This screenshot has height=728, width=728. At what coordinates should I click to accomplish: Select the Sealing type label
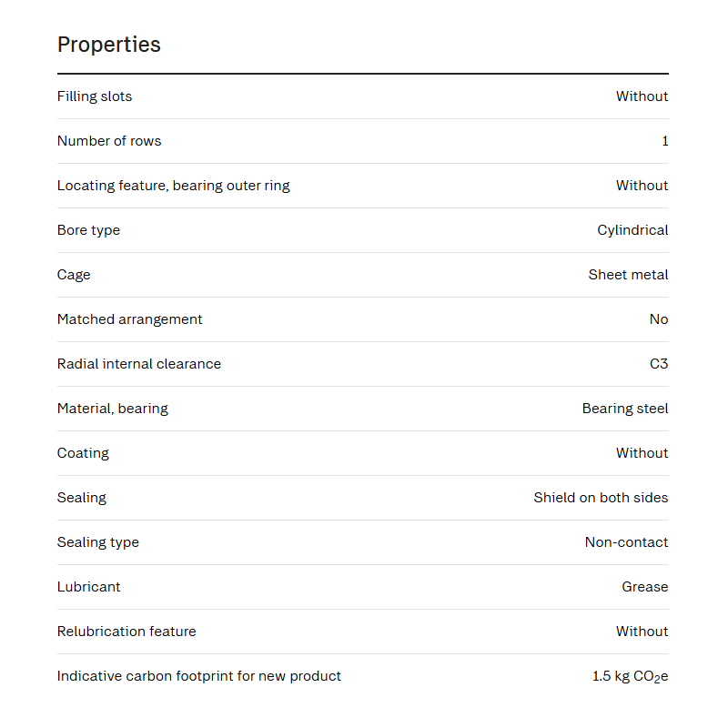point(98,542)
